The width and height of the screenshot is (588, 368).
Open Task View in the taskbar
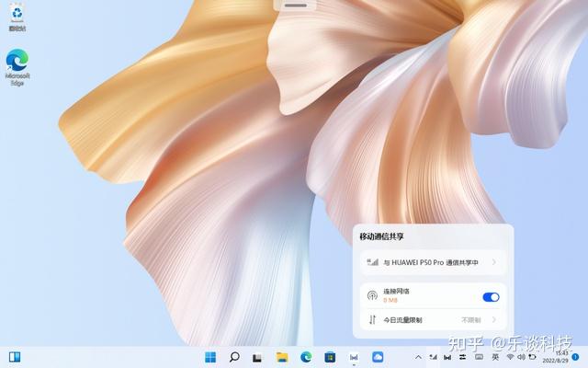tap(257, 358)
